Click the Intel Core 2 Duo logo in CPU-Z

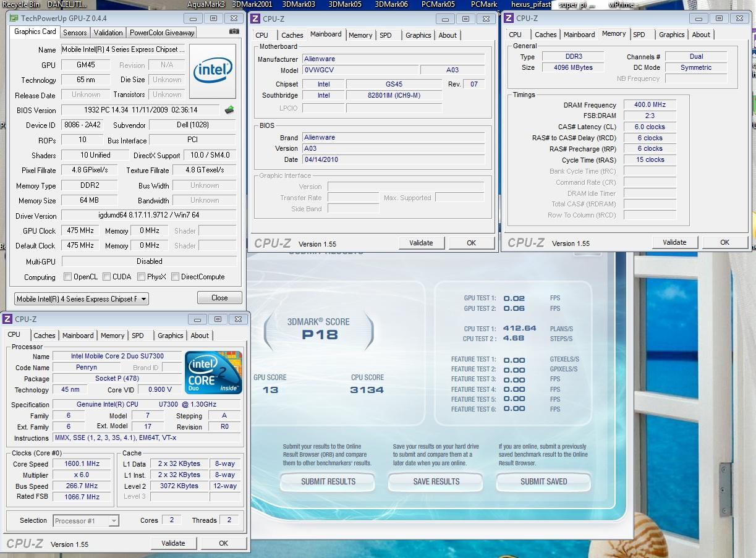tap(214, 373)
